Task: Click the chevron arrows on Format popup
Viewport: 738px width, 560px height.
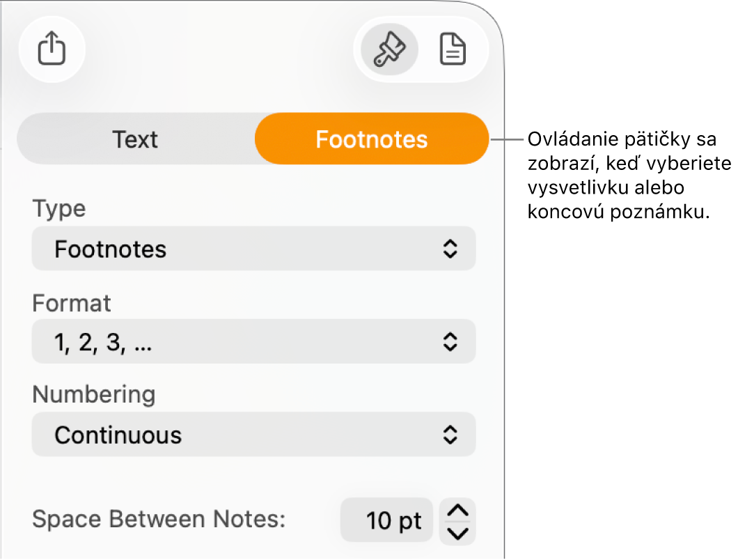Action: pos(450,341)
